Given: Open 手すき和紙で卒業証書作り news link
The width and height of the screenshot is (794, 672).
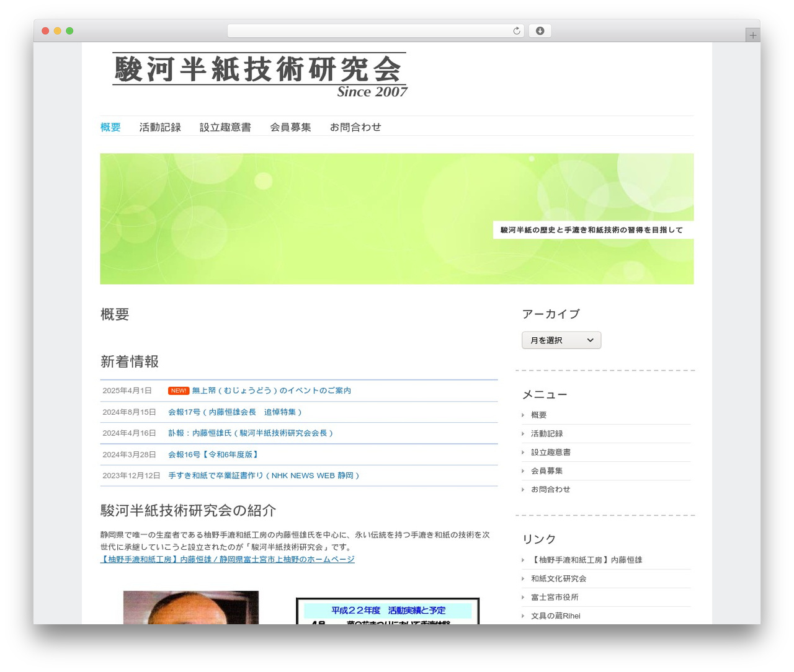Looking at the screenshot, I should point(264,475).
